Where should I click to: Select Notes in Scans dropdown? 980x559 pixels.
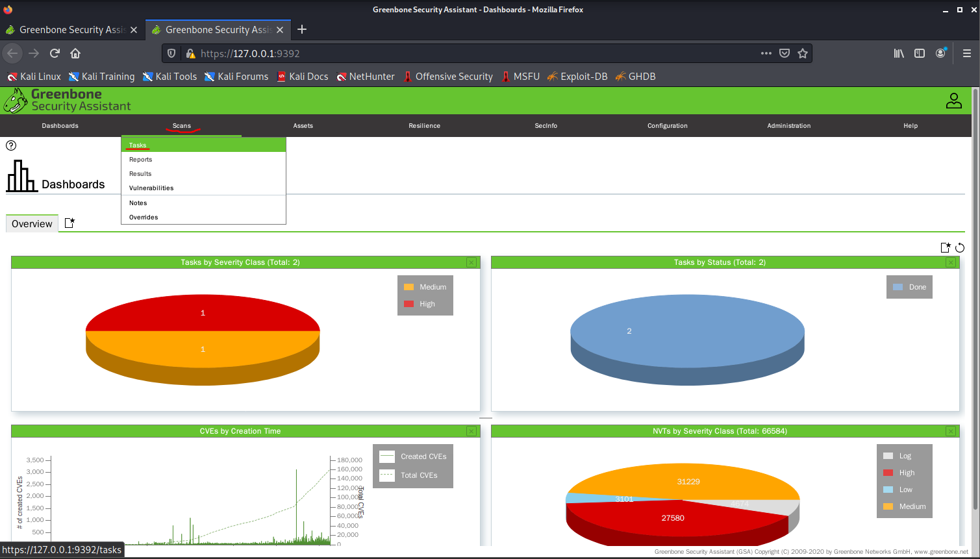(203, 203)
